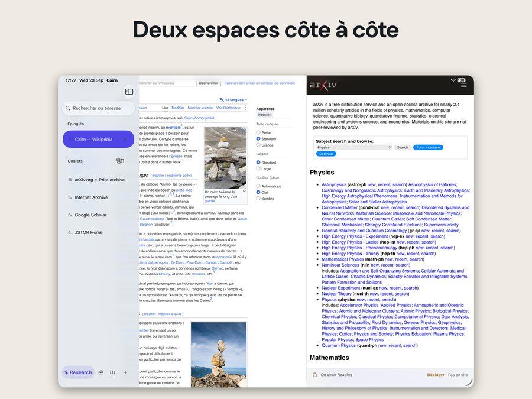Enlarge the first cairn image icon

244,192
